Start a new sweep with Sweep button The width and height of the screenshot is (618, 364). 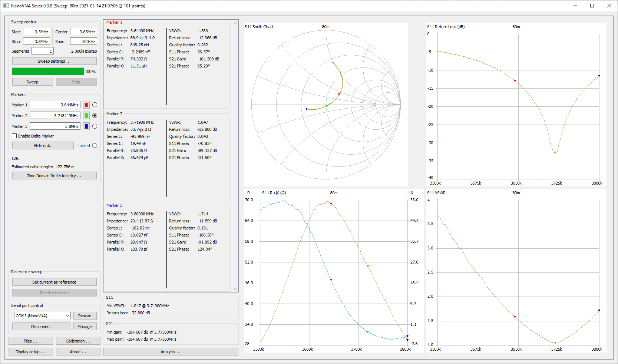pos(32,82)
